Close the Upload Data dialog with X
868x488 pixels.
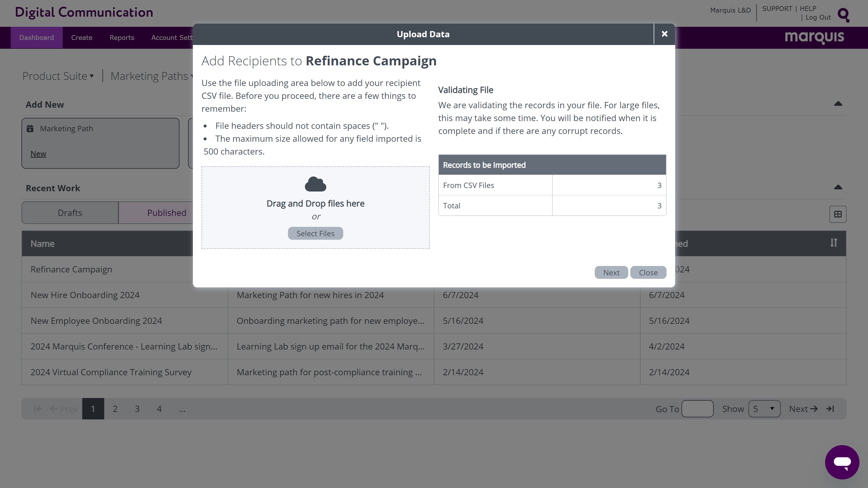click(x=664, y=34)
